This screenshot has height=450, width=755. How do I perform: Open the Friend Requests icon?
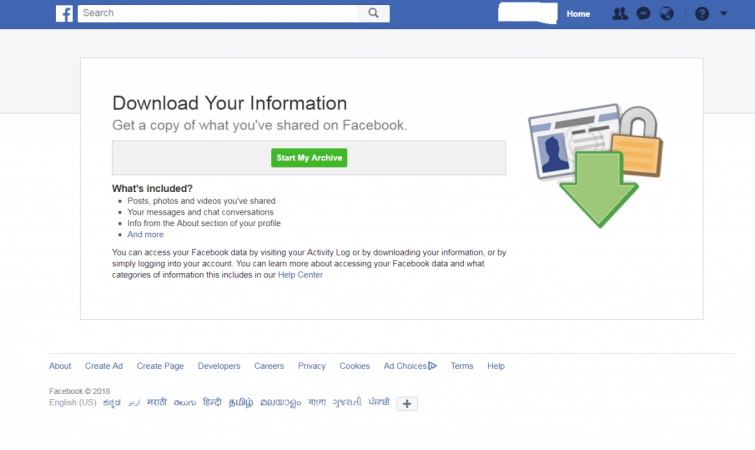620,14
